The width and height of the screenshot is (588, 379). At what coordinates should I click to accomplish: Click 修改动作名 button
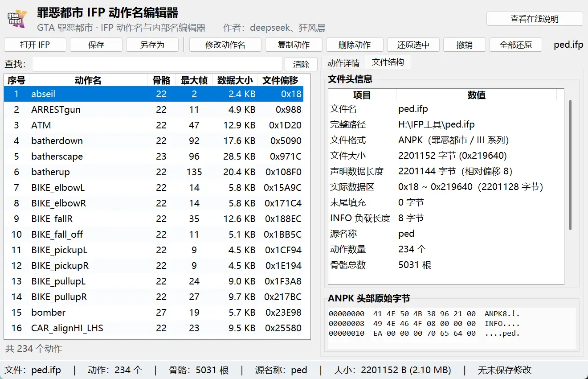pyautogui.click(x=225, y=45)
